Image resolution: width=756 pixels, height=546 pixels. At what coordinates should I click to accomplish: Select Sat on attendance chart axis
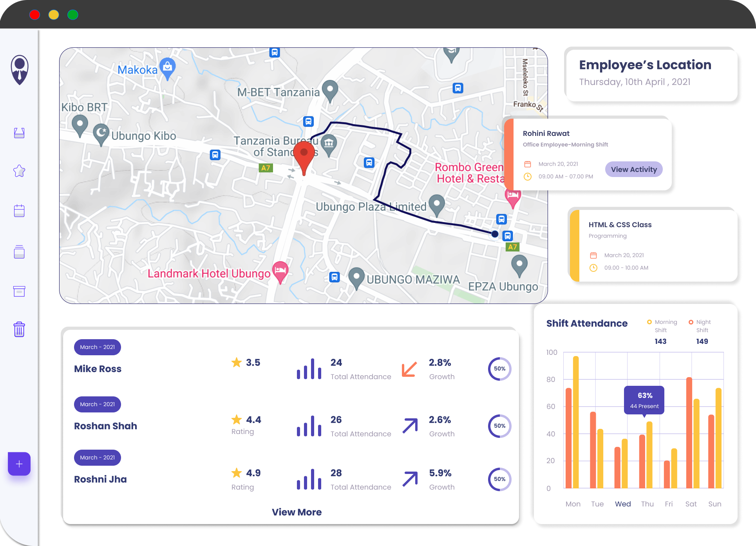(x=691, y=504)
